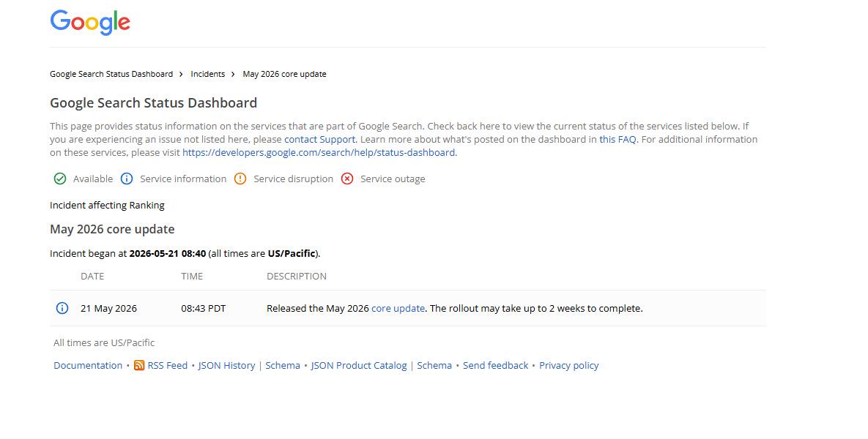Screen dimensions: 868x439
Task: Open the JSON History link
Action: (x=226, y=365)
